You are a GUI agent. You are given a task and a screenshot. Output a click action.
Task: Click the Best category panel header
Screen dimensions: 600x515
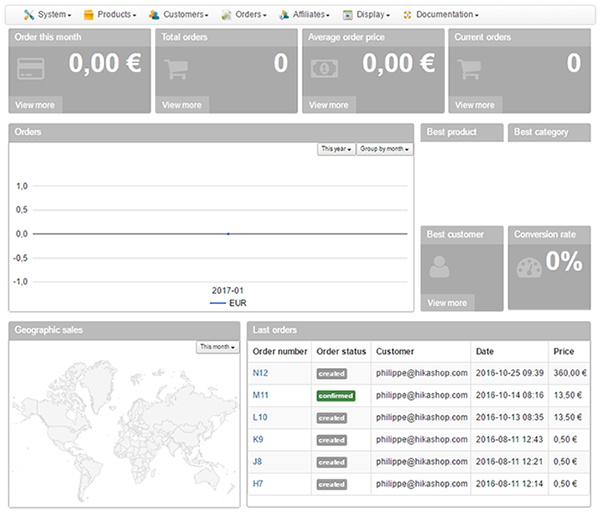coord(549,132)
